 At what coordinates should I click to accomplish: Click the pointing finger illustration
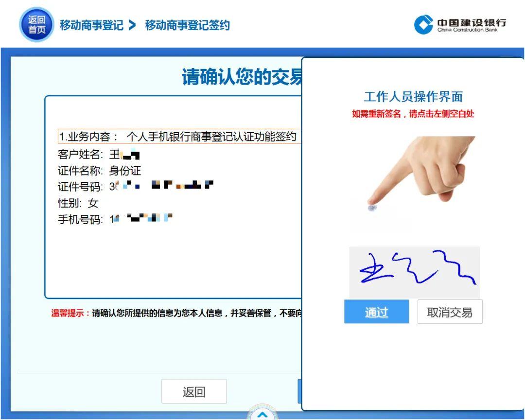418,175
